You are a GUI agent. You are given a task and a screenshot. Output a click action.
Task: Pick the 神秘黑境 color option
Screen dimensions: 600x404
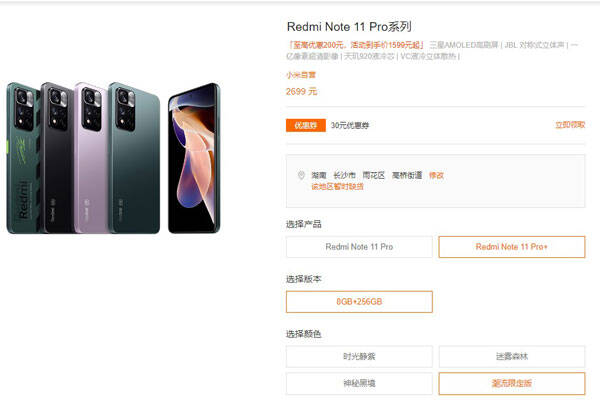(x=359, y=383)
